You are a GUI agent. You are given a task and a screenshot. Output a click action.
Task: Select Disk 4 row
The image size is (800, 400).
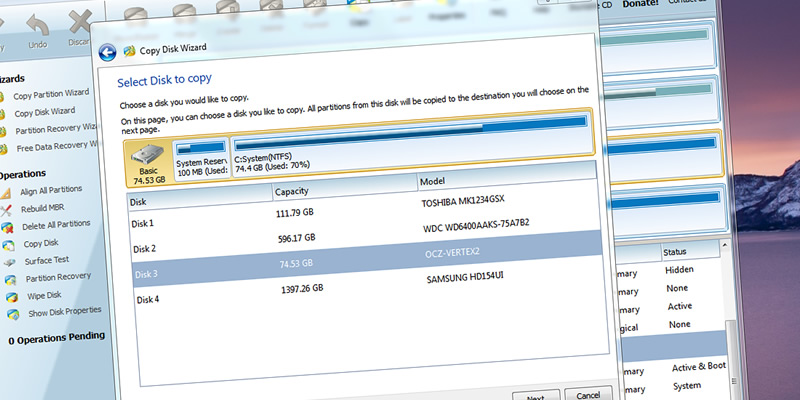369,287
